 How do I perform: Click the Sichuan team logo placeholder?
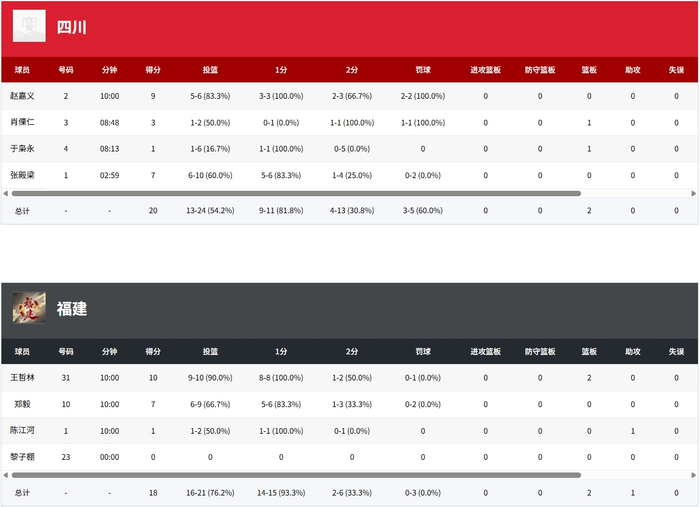pyautogui.click(x=29, y=26)
